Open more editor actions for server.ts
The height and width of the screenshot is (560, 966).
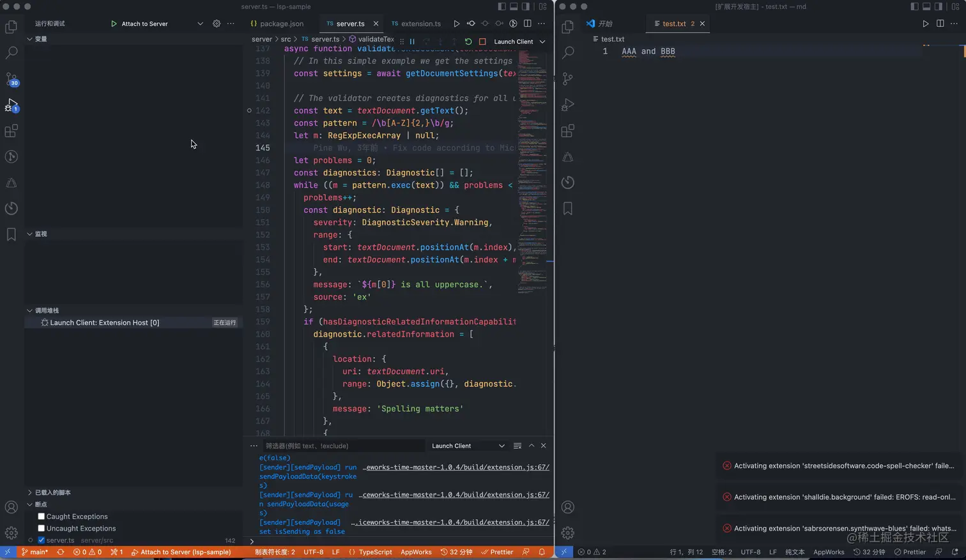click(541, 24)
